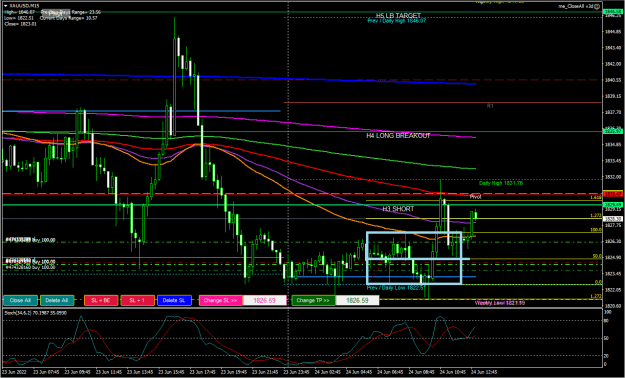Screen dimensions: 625x378
Task: Click the 1.618 Fibonacci level label
Action: click(x=596, y=197)
